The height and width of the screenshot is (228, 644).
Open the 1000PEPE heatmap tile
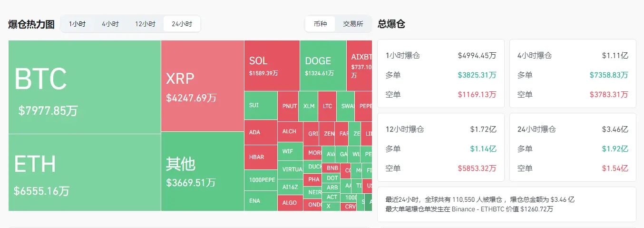[x=261, y=180]
